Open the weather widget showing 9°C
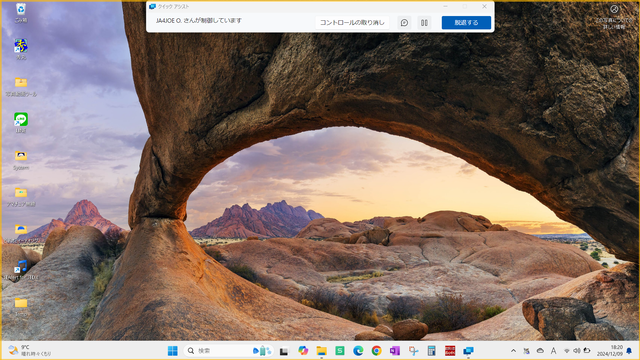This screenshot has width=640, height=360. click(x=30, y=351)
